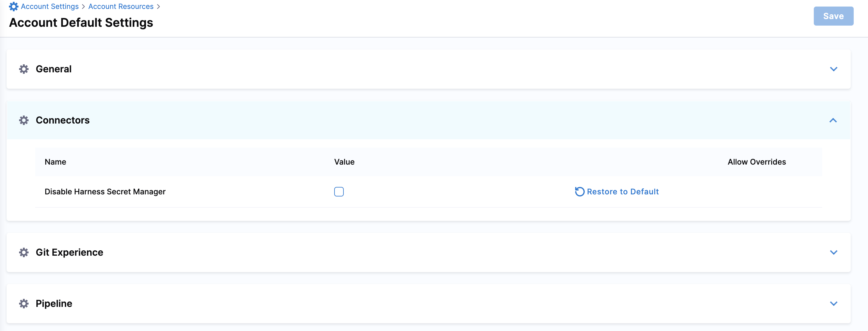Enable Disable Harness Secret Manager checkbox

point(339,192)
